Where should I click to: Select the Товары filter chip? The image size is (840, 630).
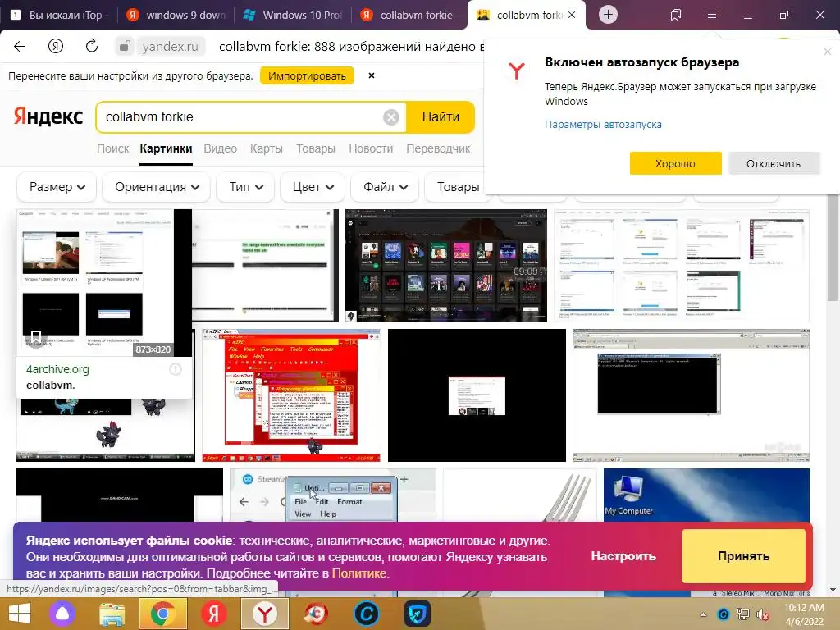click(457, 187)
